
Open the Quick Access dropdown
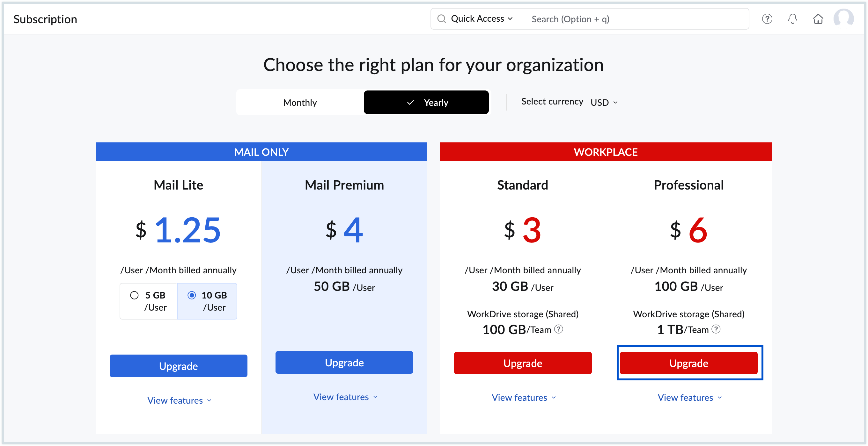(x=482, y=19)
